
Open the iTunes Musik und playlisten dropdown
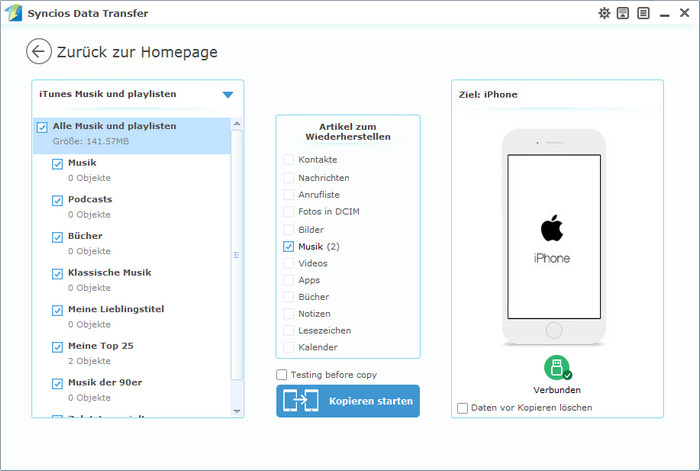(228, 95)
